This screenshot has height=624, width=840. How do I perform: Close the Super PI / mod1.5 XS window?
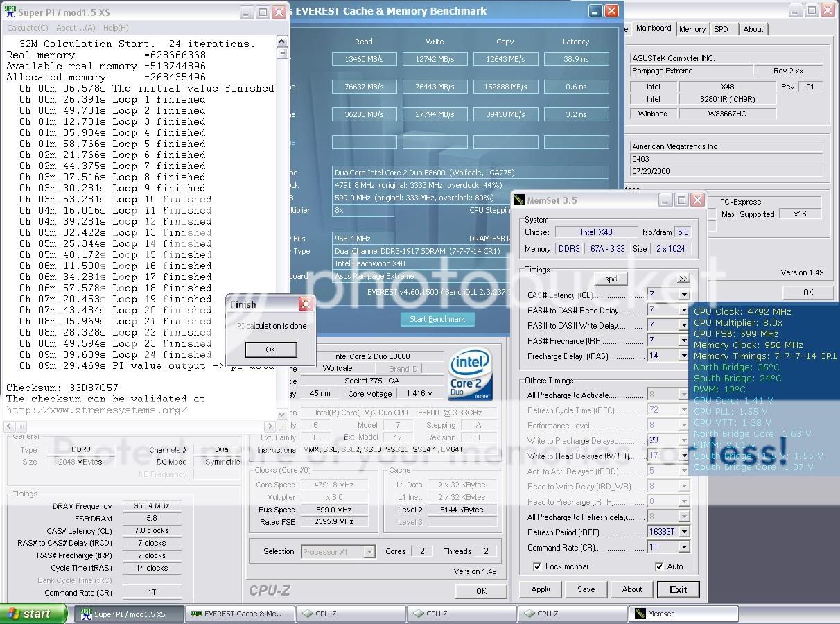279,12
